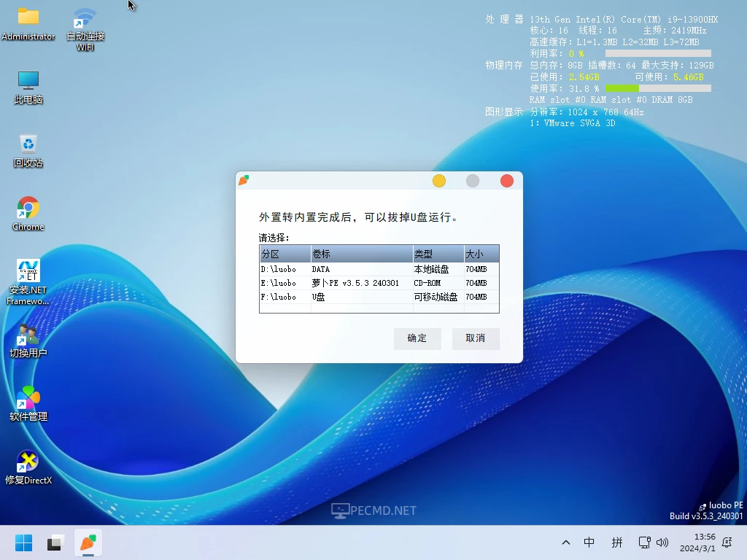Screen dimensions: 747x560
Task: Sort by the 分区 column header
Action: pos(285,254)
